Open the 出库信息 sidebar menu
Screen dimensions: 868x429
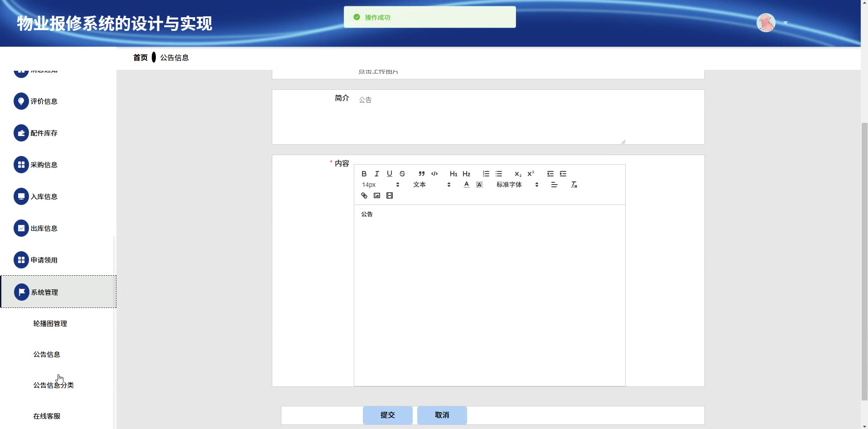pyautogui.click(x=58, y=228)
